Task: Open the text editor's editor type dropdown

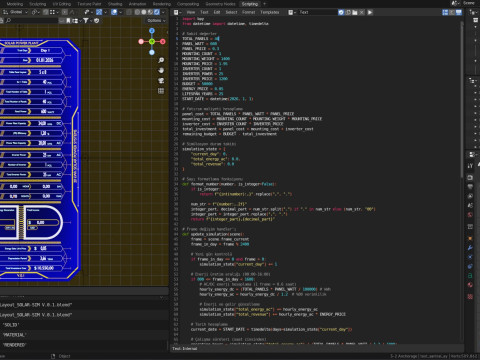Action: 177,12
